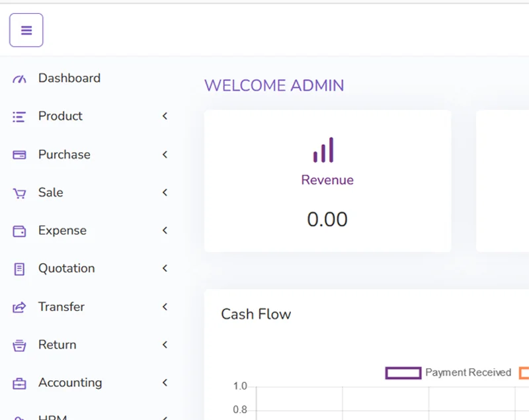Click the Return basket icon
Screen dimensions: 529x420
click(x=19, y=345)
